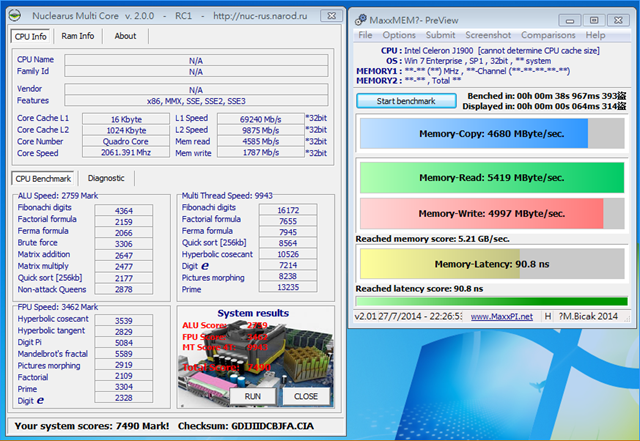
Task: Click the date 27/7/2014 in MaxxMEM status bar
Action: [420, 316]
